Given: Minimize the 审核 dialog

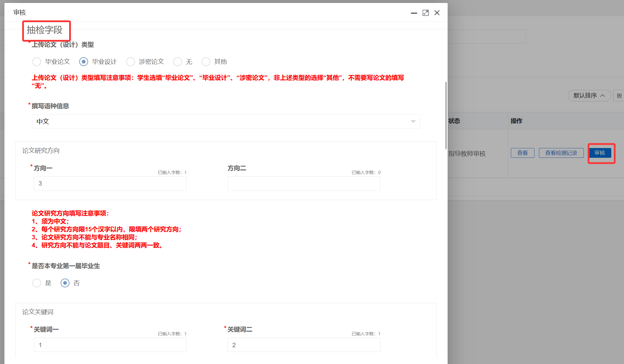Looking at the screenshot, I should pos(414,13).
